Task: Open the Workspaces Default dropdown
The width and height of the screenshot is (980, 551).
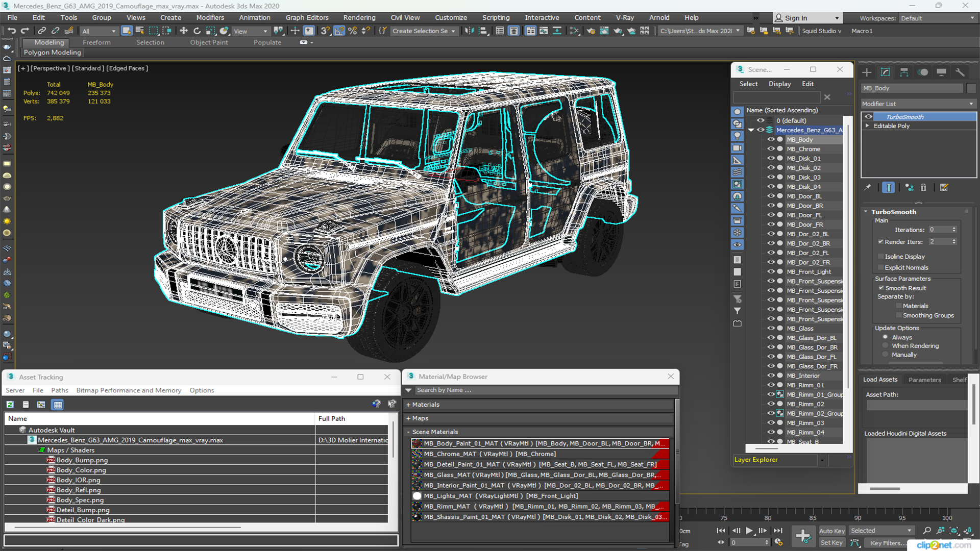Action: pos(937,18)
